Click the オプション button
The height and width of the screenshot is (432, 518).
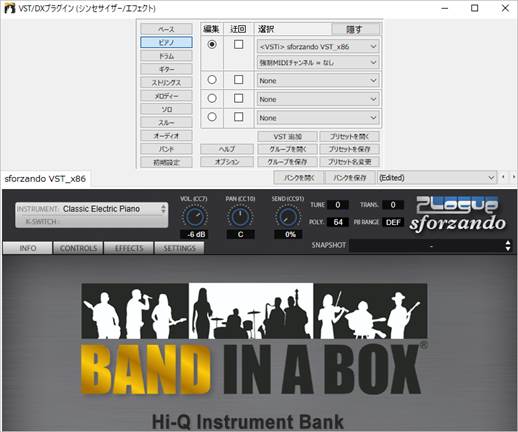tap(227, 162)
